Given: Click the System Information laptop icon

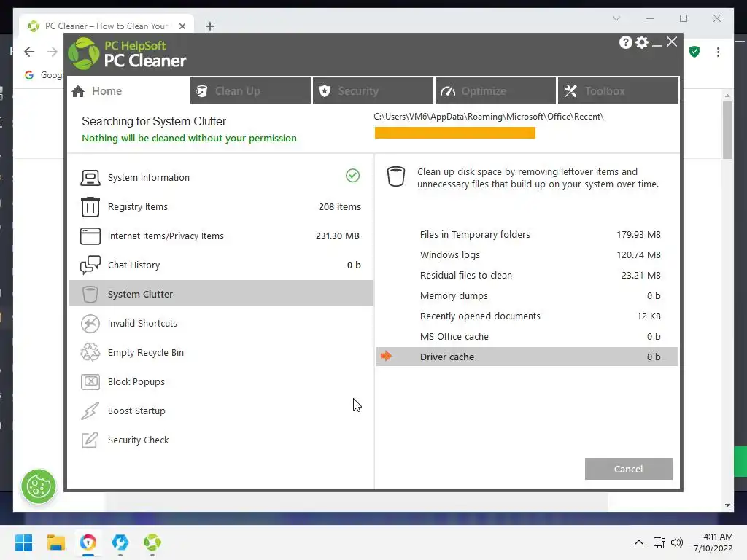Looking at the screenshot, I should pos(90,178).
